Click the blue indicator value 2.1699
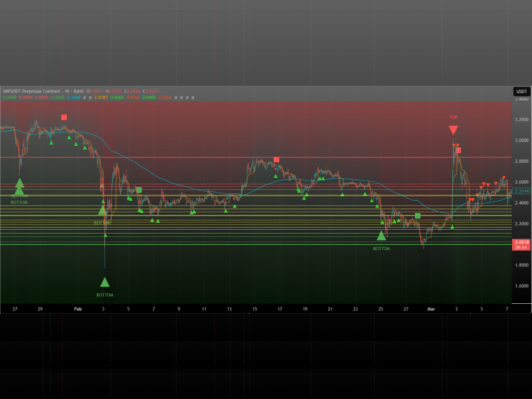This screenshot has height=399, width=532. coord(73,97)
